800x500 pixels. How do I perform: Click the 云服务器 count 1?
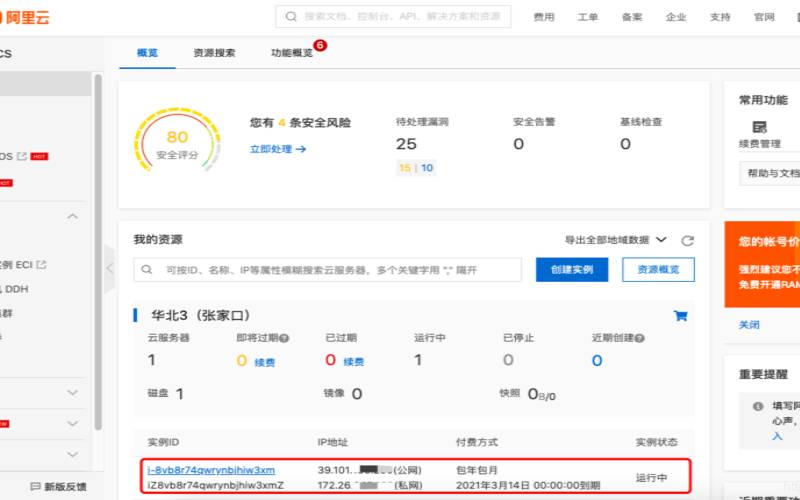[x=152, y=360]
